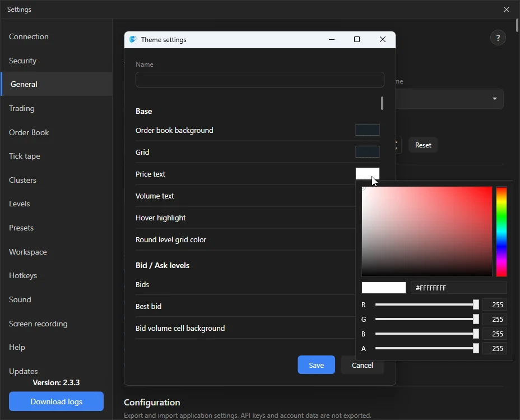The height and width of the screenshot is (420, 520).
Task: Click the Price text color swatch
Action: pyautogui.click(x=368, y=173)
